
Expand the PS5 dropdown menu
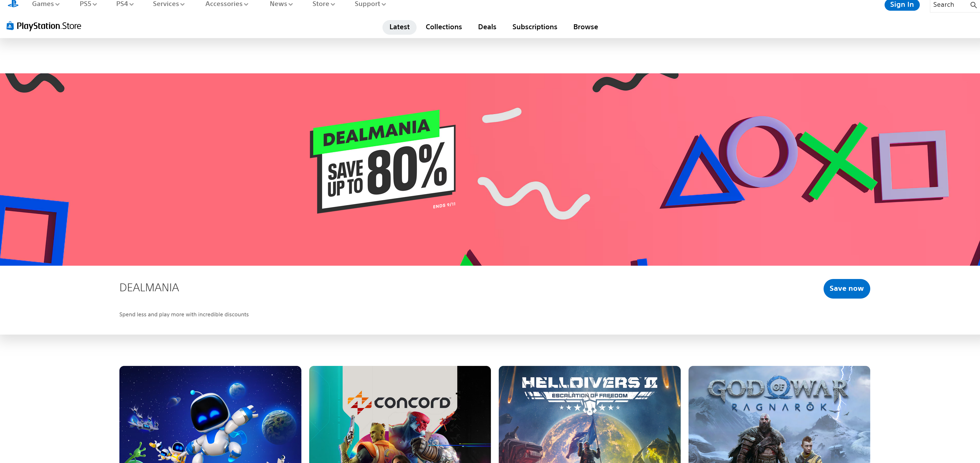88,4
